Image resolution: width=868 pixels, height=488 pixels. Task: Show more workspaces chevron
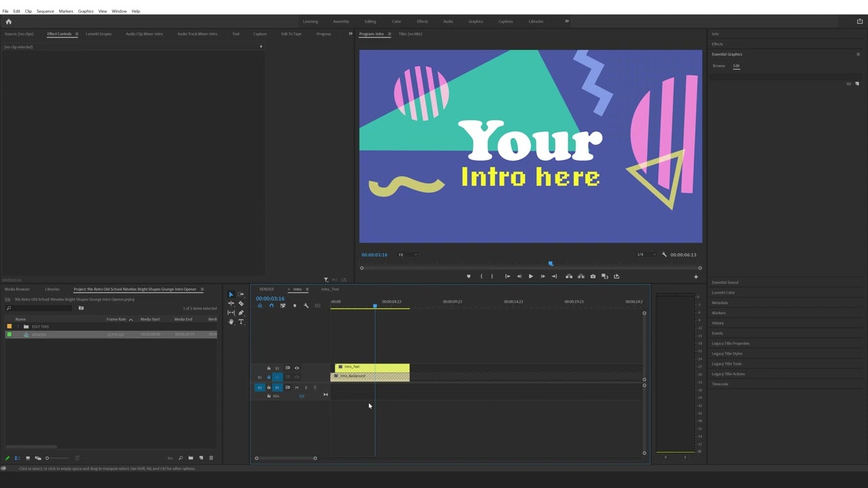(567, 21)
